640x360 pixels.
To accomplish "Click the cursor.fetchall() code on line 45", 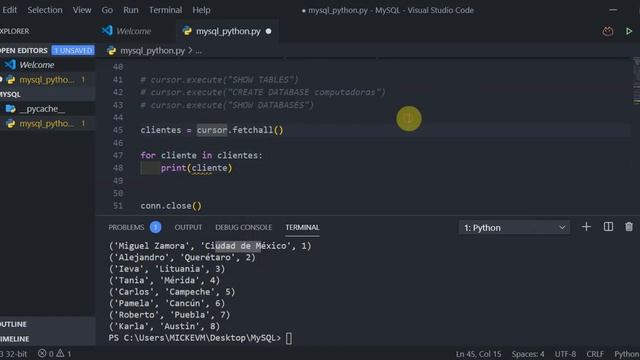I will click(x=240, y=130).
